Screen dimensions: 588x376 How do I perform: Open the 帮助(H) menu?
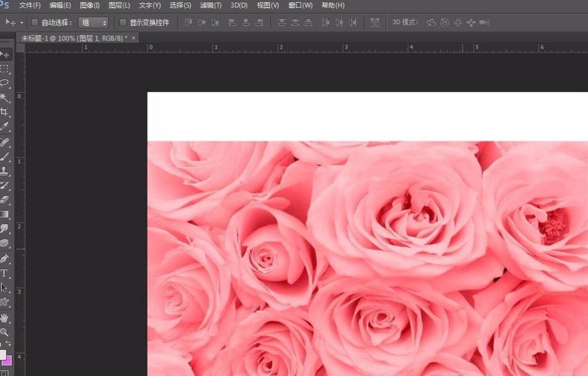[x=333, y=5]
